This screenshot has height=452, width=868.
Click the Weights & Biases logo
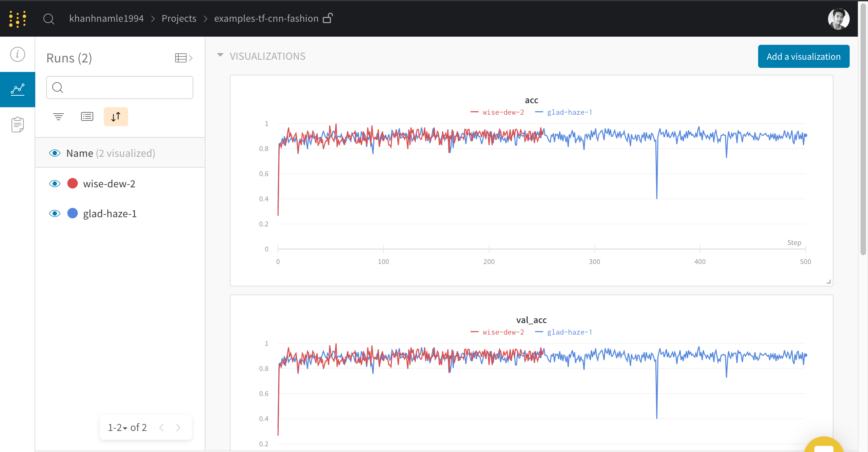point(17,19)
